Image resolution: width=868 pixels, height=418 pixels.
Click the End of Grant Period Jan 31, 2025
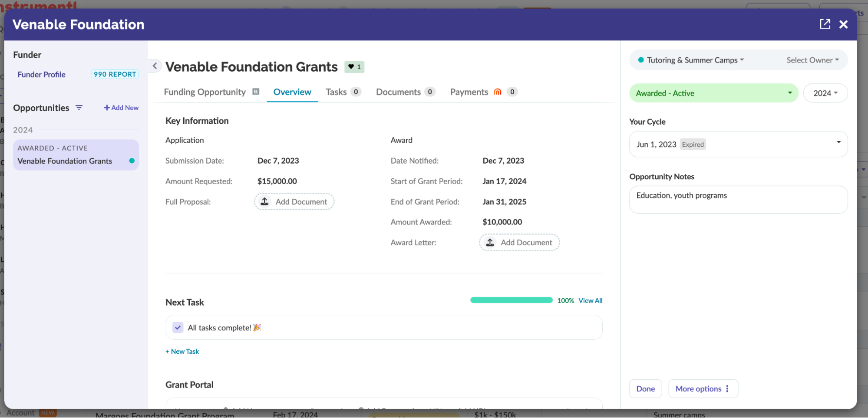tap(504, 201)
